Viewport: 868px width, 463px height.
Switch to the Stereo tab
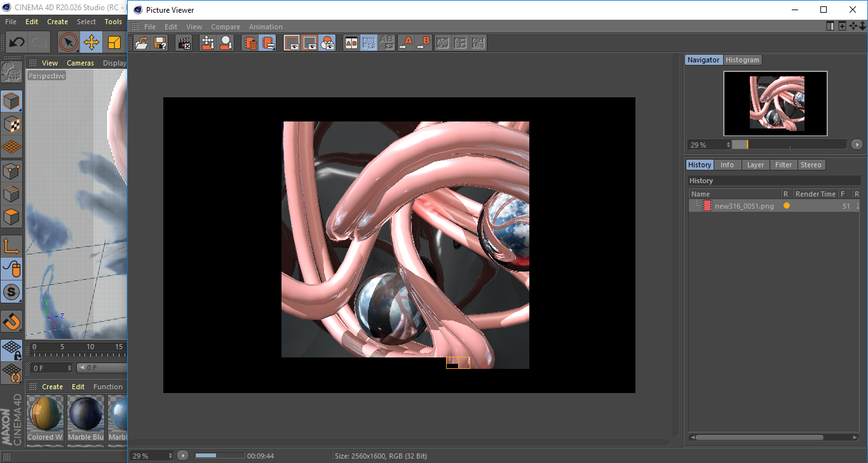tap(811, 165)
